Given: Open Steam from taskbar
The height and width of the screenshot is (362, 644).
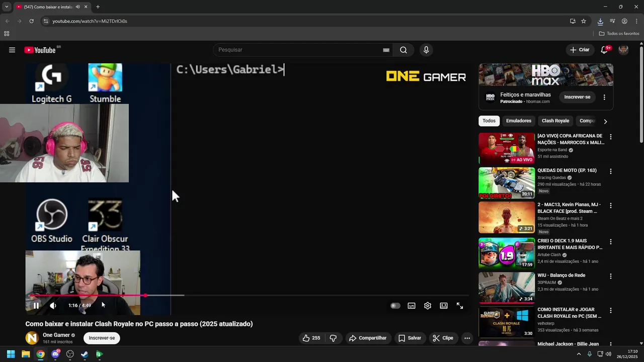Looking at the screenshot, I should click(85, 354).
